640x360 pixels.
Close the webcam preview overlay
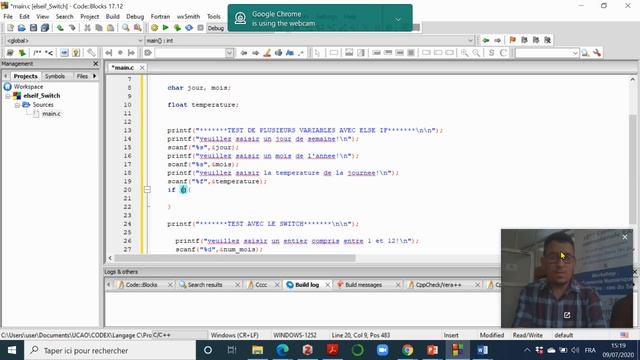pyautogui.click(x=624, y=237)
